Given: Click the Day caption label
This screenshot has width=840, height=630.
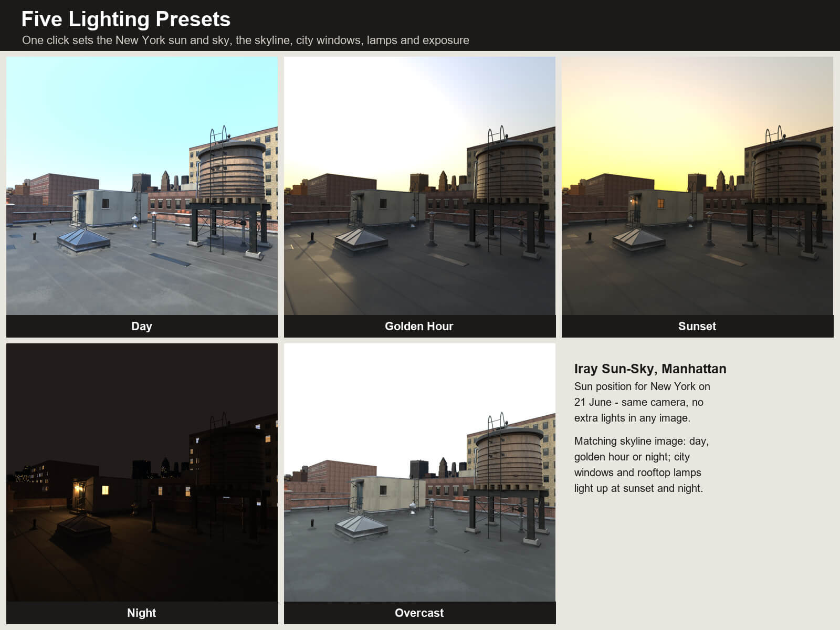Looking at the screenshot, I should point(142,326).
